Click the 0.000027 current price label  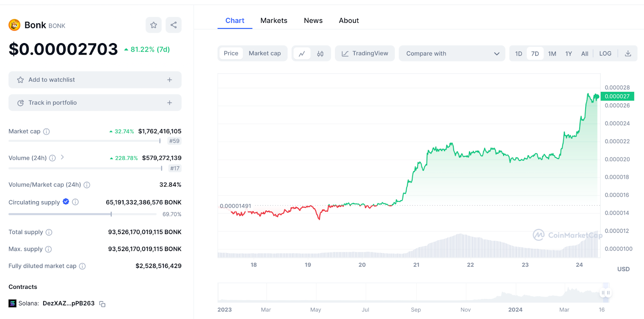coord(617,96)
